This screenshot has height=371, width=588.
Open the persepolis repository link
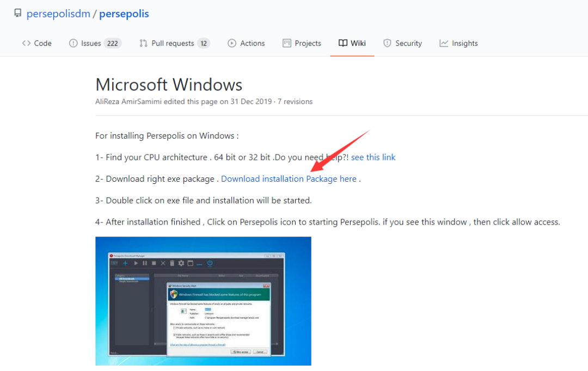[124, 14]
